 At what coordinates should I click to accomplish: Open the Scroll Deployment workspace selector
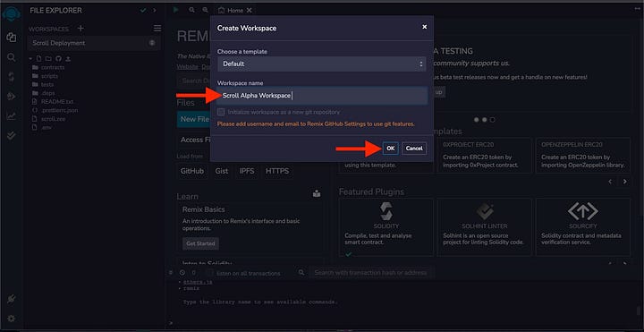tap(94, 43)
